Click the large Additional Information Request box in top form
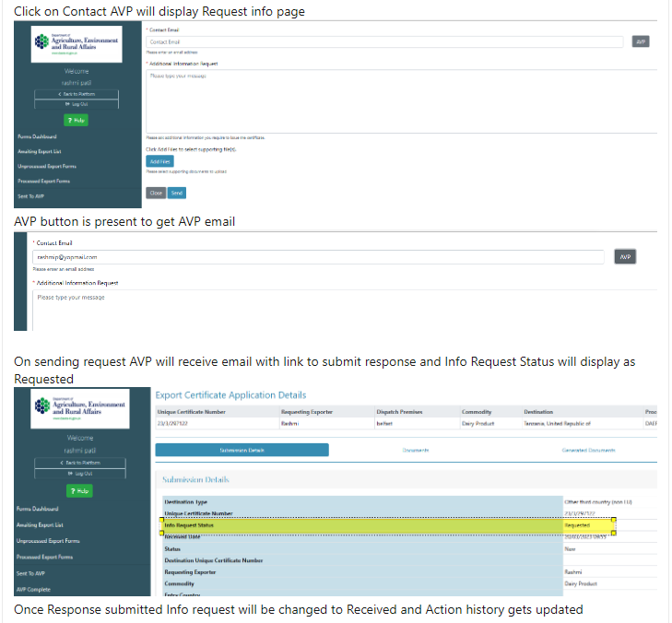The width and height of the screenshot is (672, 623). point(402,100)
